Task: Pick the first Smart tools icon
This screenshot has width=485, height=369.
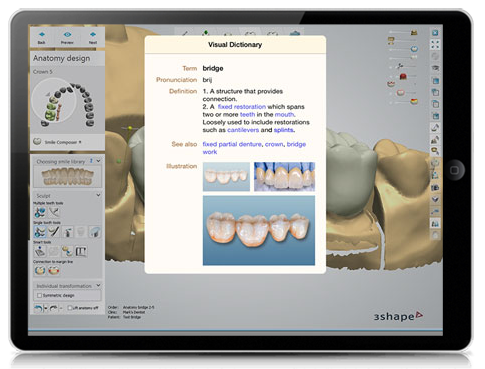Action: (40, 251)
